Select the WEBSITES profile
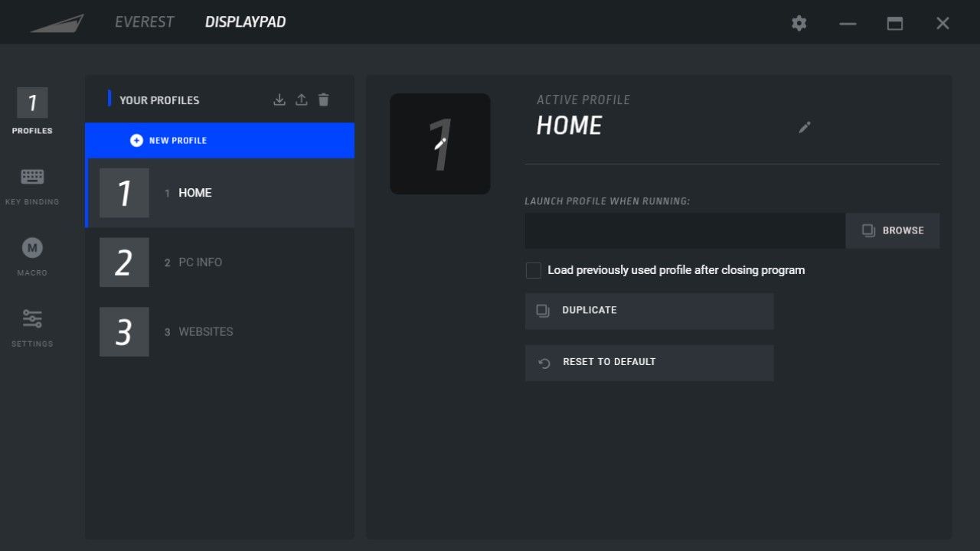The image size is (980, 551). 220,332
